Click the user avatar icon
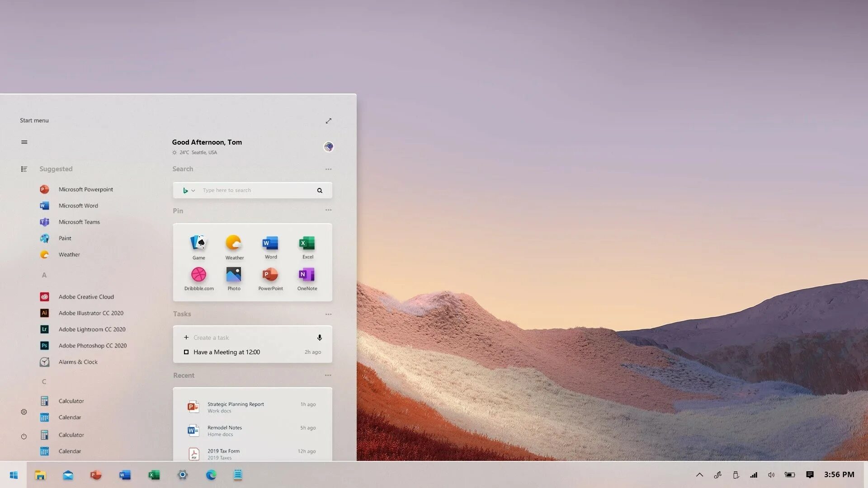The image size is (868, 488). (x=329, y=146)
